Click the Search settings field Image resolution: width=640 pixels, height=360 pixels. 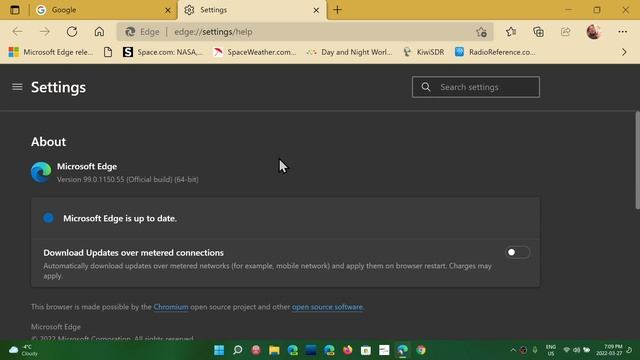point(476,87)
